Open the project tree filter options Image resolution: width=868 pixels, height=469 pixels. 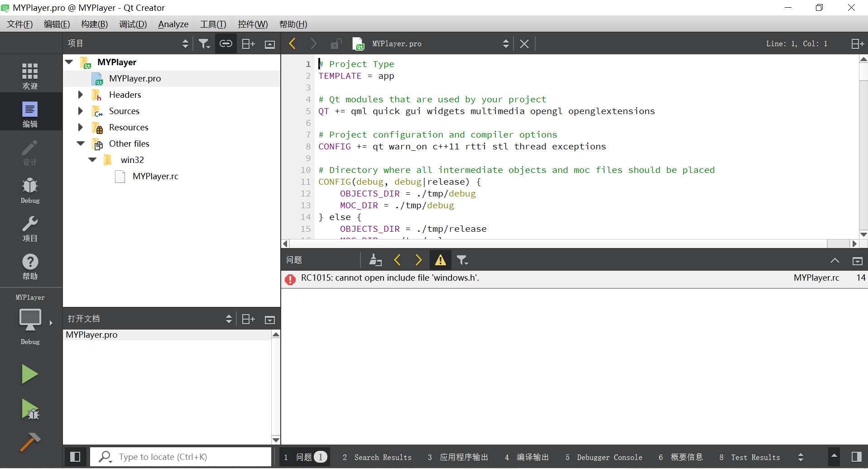coord(204,43)
